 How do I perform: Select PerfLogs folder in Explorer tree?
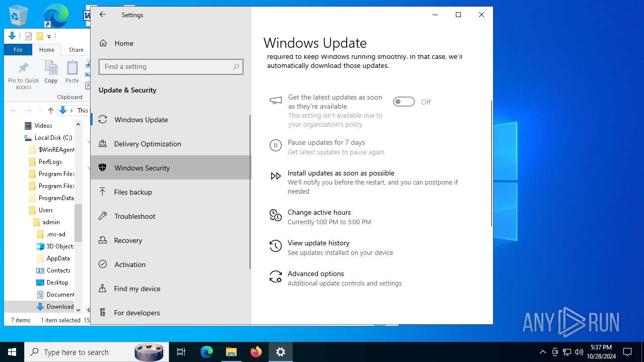pos(50,162)
